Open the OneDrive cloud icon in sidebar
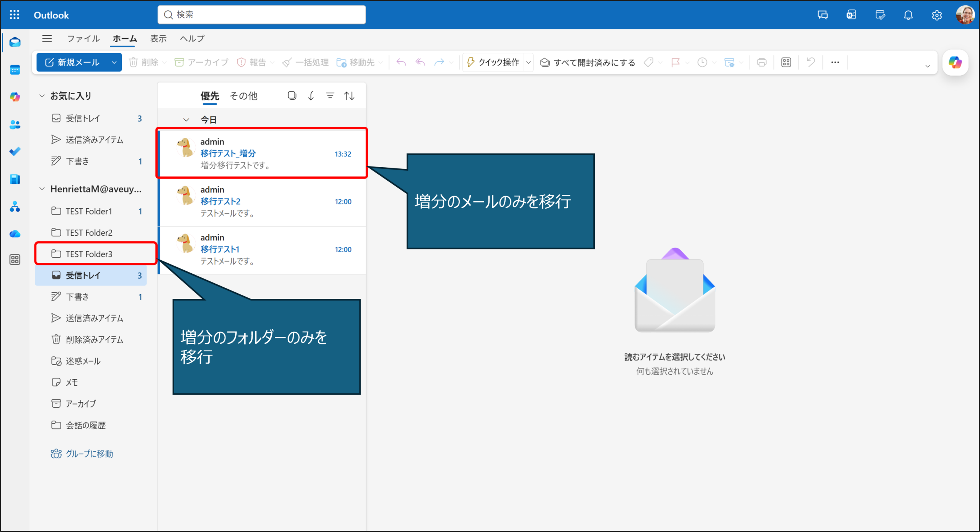 tap(15, 234)
